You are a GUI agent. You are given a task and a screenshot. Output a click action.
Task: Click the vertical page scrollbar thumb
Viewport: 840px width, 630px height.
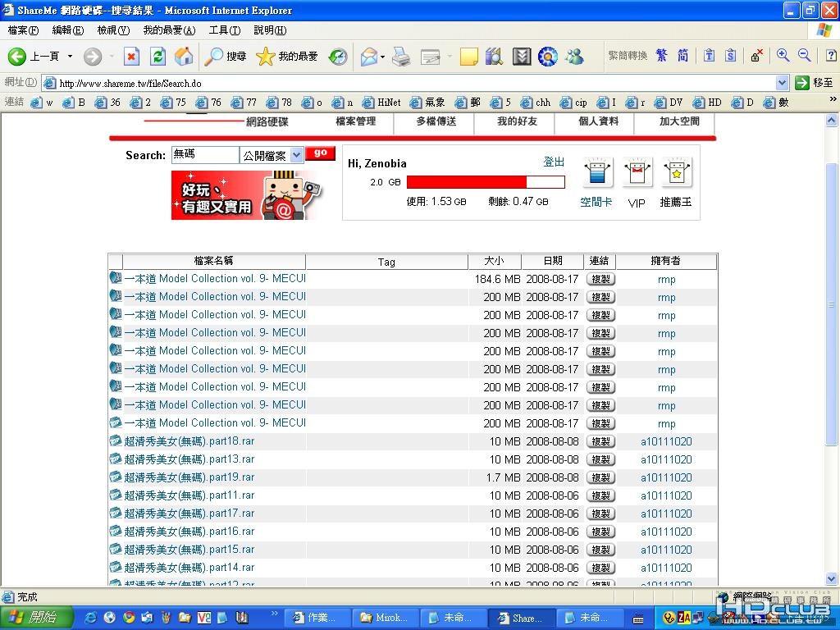coord(832,304)
